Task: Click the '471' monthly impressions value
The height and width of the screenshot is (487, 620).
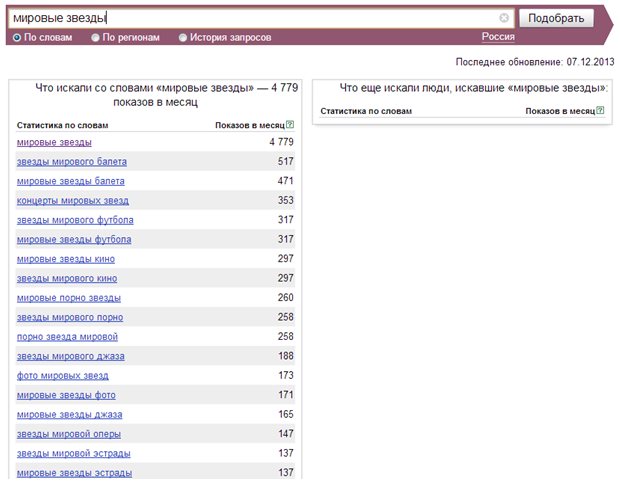Action: [286, 181]
